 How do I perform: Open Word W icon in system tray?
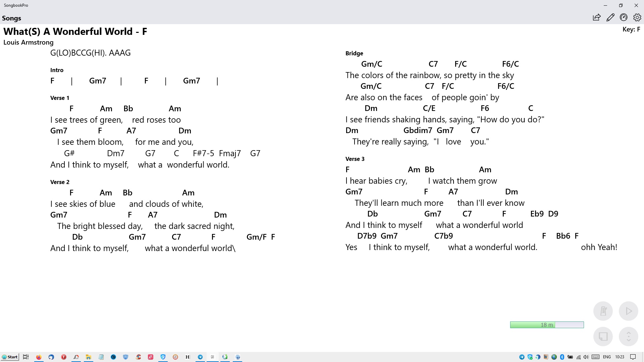[546, 357]
